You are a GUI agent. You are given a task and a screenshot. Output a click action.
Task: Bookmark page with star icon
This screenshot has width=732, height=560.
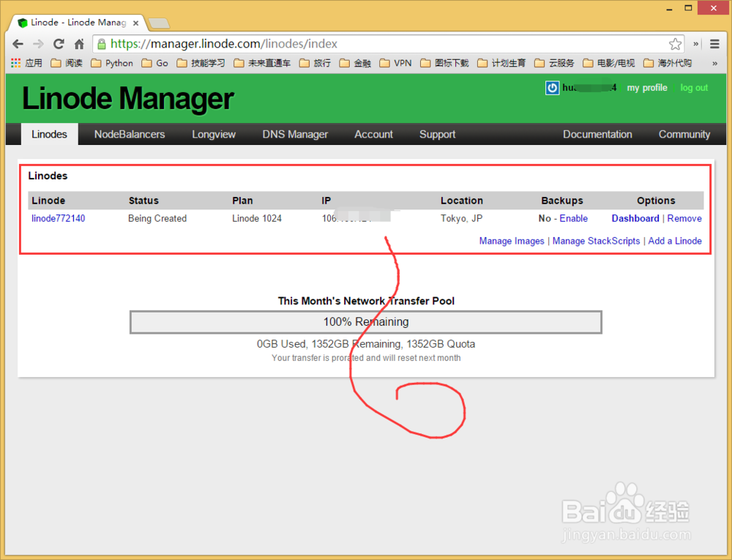click(x=675, y=44)
